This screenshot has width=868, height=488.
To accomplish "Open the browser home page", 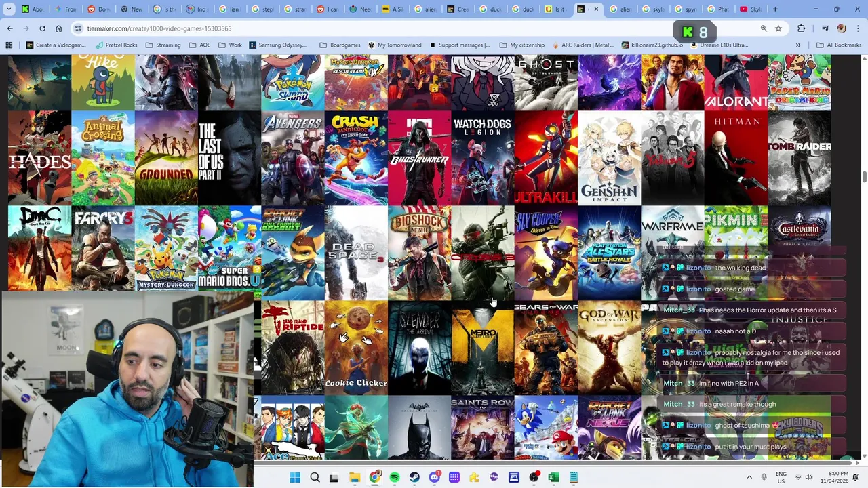I will [58, 28].
